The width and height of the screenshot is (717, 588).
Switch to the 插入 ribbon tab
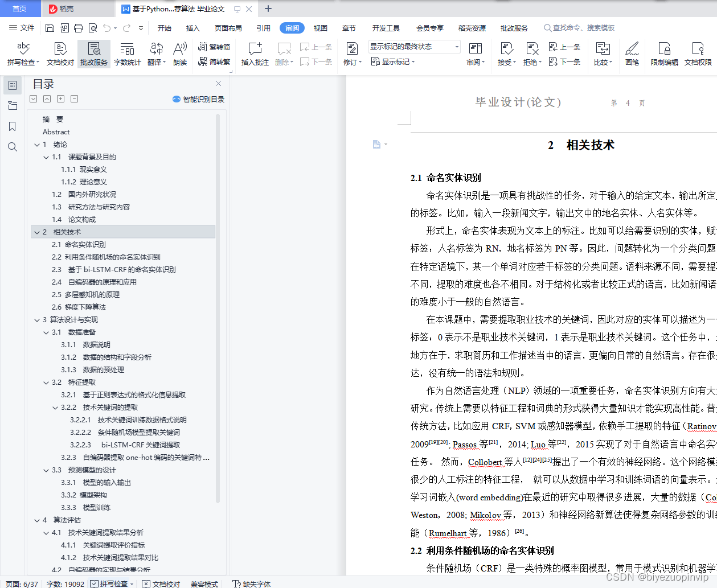[193, 28]
